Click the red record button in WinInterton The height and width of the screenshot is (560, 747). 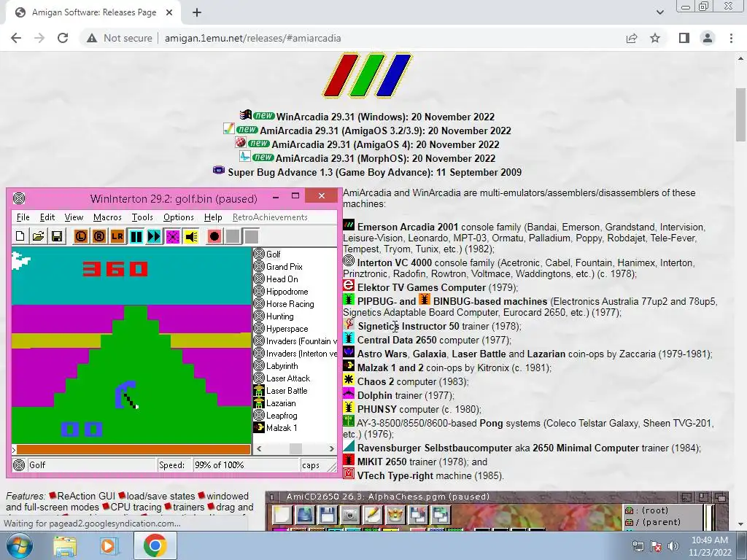click(214, 236)
